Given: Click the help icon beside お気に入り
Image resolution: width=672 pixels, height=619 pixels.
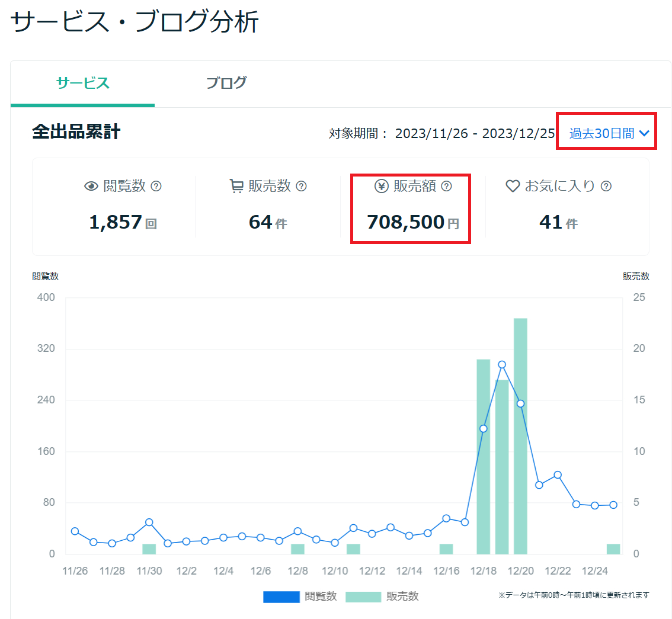Looking at the screenshot, I should (x=606, y=186).
